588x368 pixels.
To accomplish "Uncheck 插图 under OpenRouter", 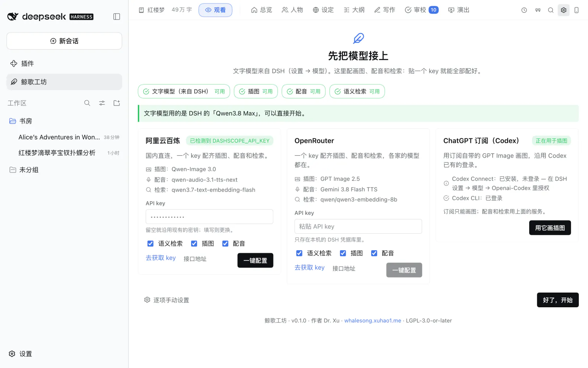I will tap(343, 253).
